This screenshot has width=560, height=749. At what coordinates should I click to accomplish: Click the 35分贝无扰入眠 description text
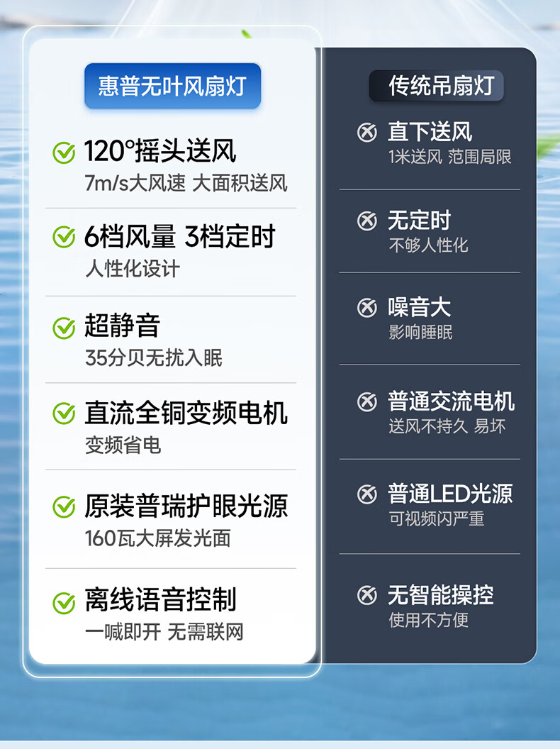pos(154,357)
